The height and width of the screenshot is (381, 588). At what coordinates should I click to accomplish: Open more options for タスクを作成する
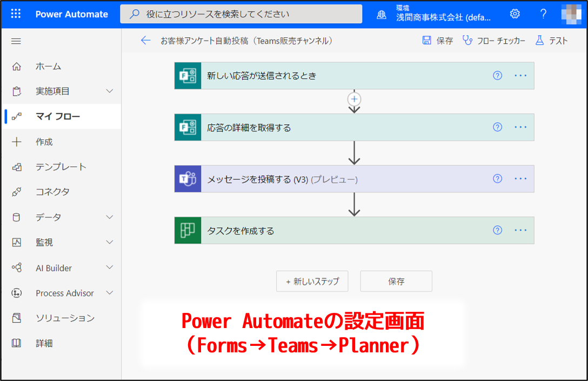coord(520,230)
